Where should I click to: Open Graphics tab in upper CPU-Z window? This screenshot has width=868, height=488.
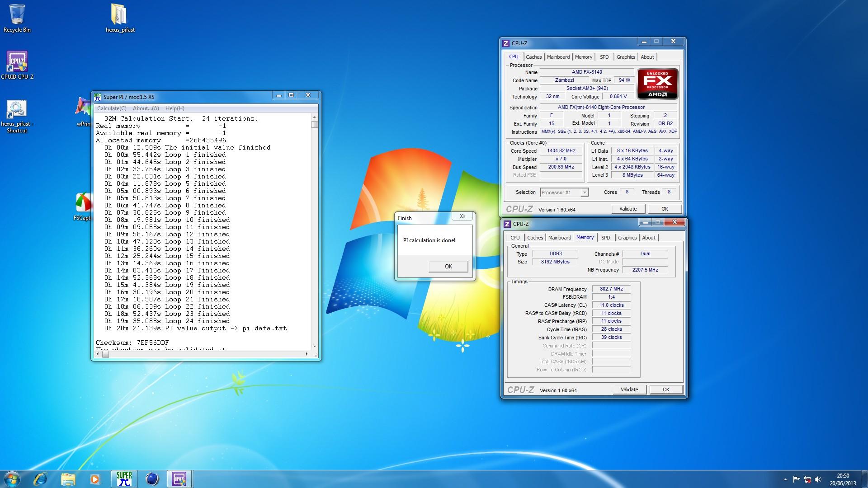pos(626,57)
